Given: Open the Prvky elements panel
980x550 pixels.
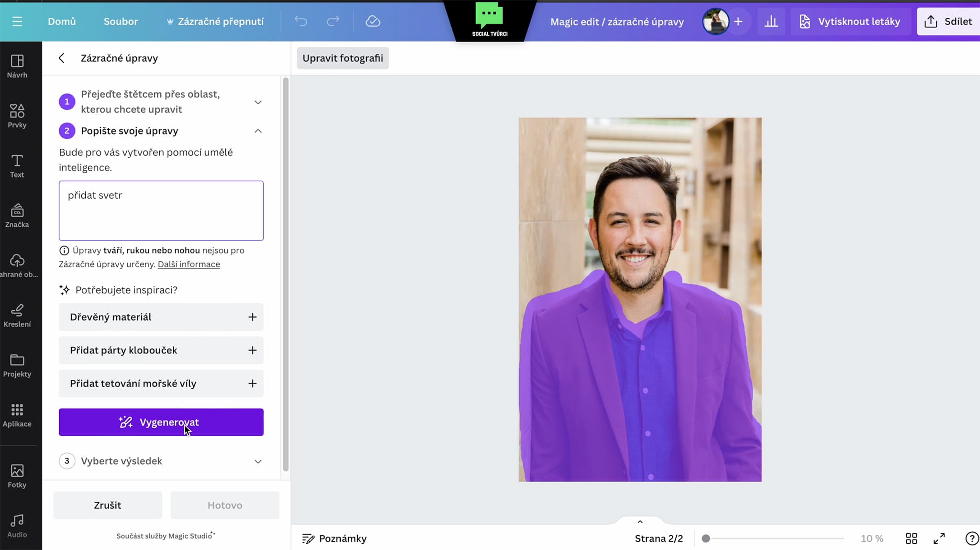Looking at the screenshot, I should [x=17, y=116].
